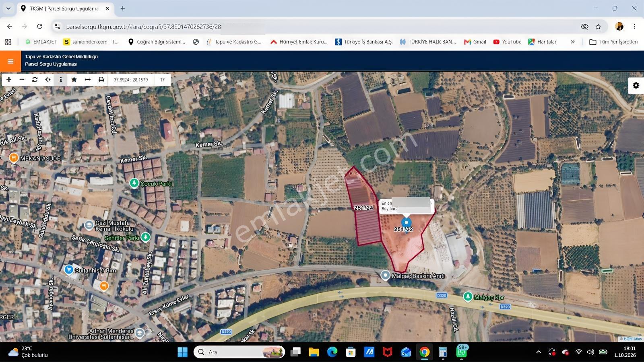Screen dimensions: 644x362
Task: Click the MEKAN ASUDE restaurant marker
Action: click(x=14, y=158)
